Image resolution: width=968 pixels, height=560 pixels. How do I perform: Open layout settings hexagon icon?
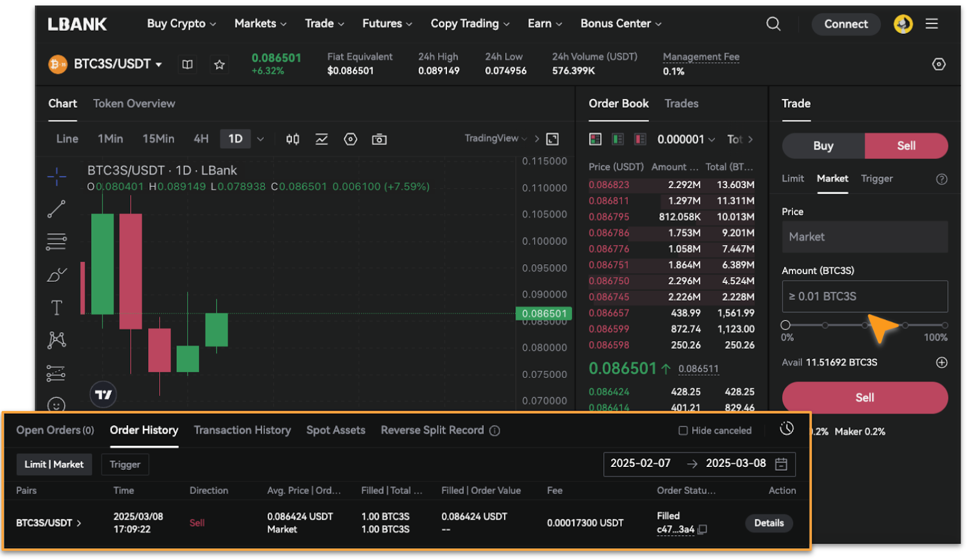pos(938,64)
